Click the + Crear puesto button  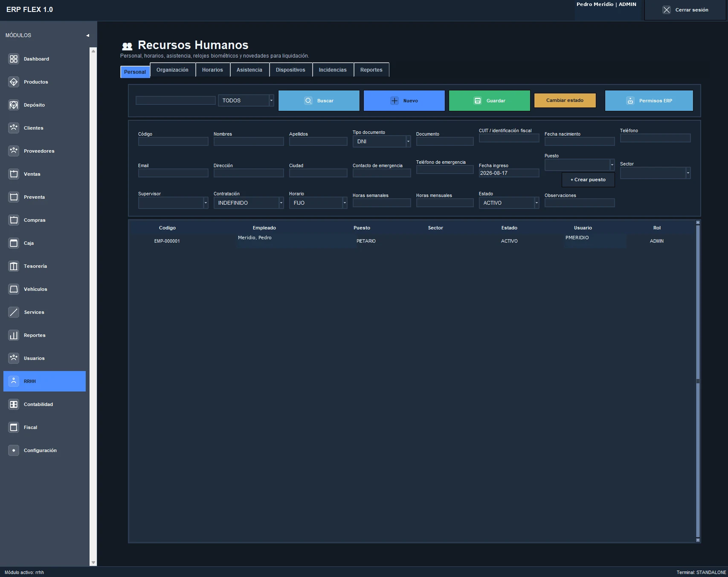coord(588,180)
